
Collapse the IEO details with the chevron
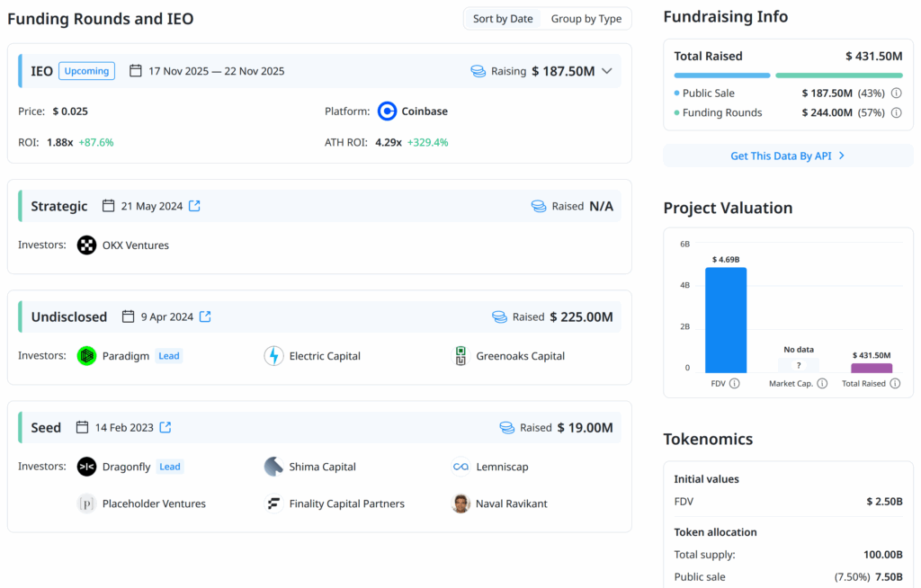point(605,70)
